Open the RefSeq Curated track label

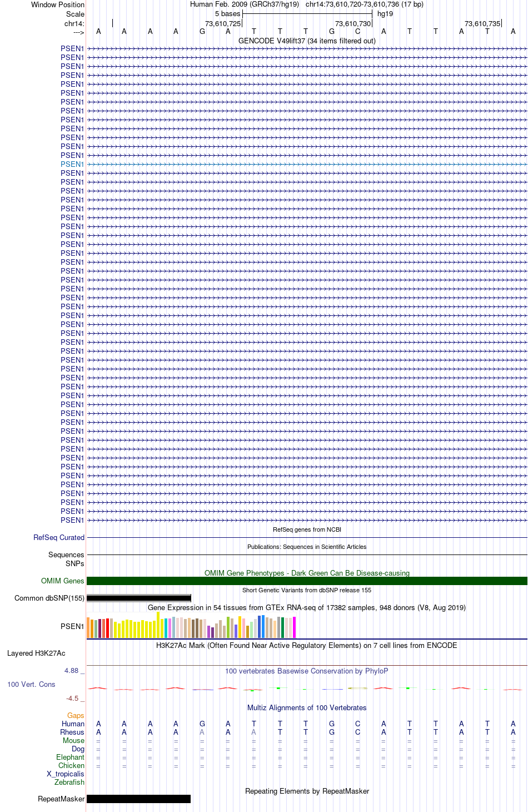[x=59, y=537]
